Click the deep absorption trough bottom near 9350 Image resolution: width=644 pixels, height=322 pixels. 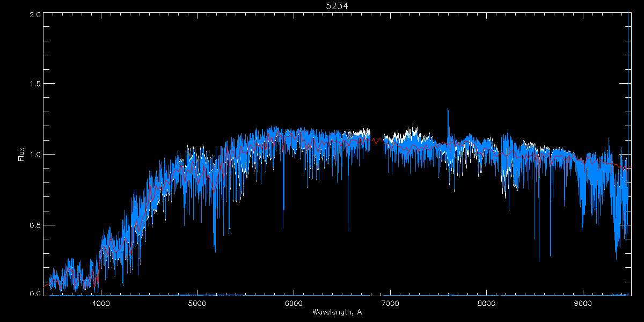click(x=616, y=258)
